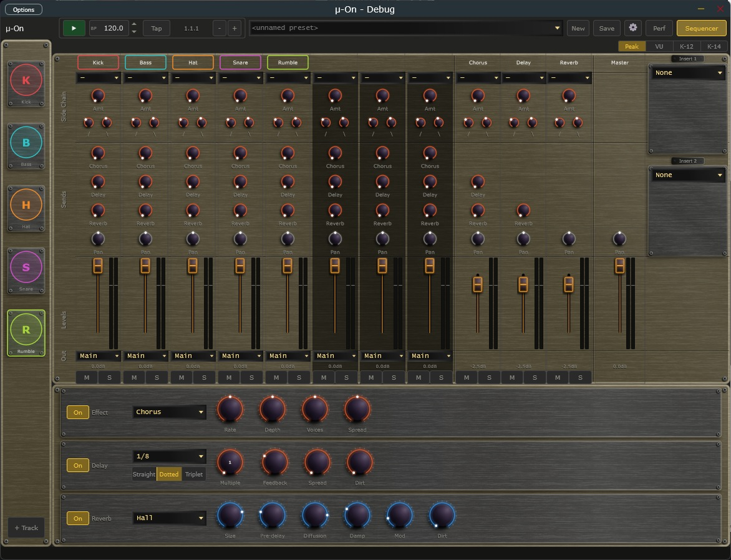Screen dimensions: 731x560
Task: Open the Kick channel Main output dropdown
Action: pos(98,356)
